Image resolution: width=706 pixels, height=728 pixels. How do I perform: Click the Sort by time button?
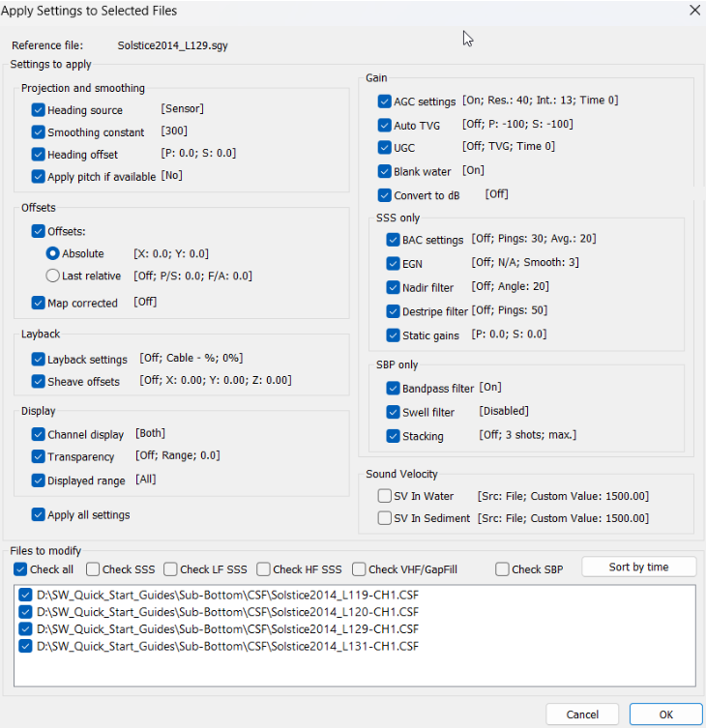pyautogui.click(x=638, y=567)
